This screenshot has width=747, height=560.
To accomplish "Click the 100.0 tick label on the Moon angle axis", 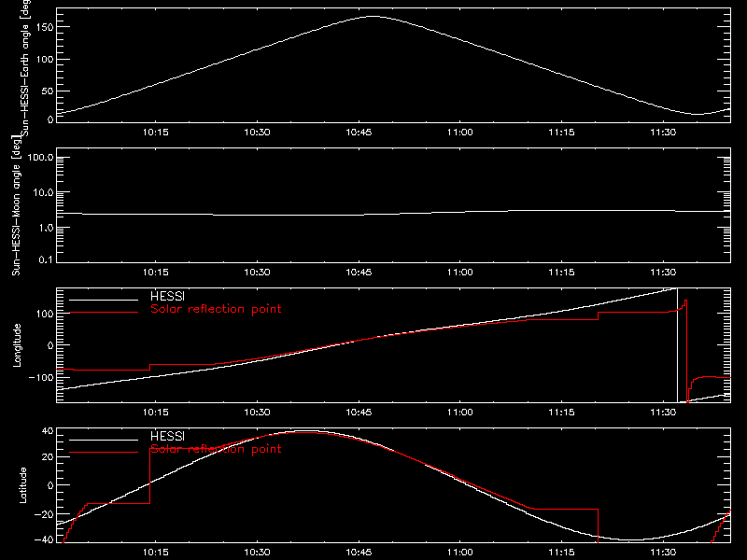I will coord(40,157).
